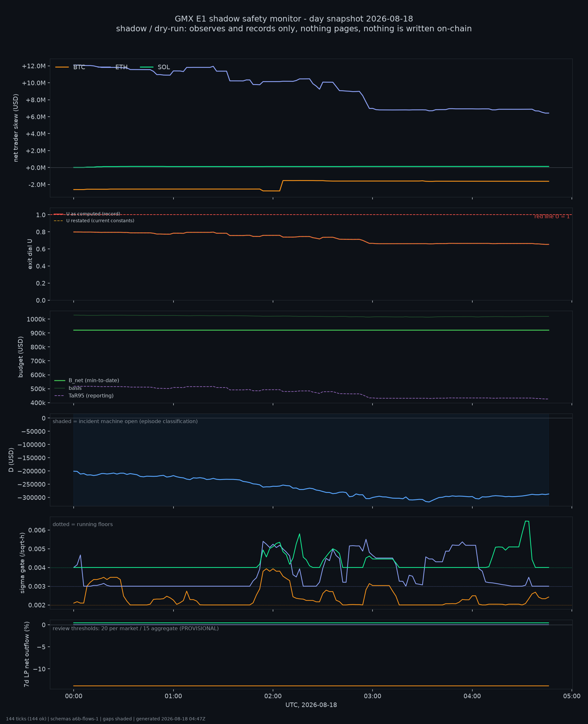This screenshot has height=724, width=588.
Task: Click the '+10.0M' tick label
Action: pos(34,83)
